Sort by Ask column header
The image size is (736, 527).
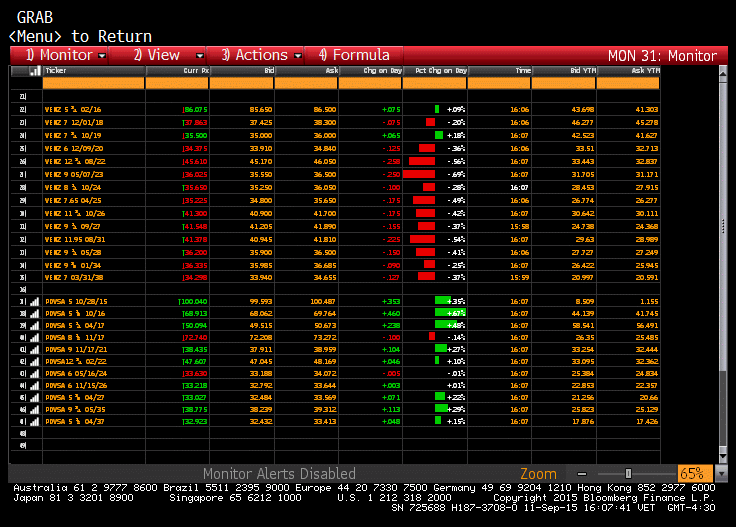(x=306, y=71)
